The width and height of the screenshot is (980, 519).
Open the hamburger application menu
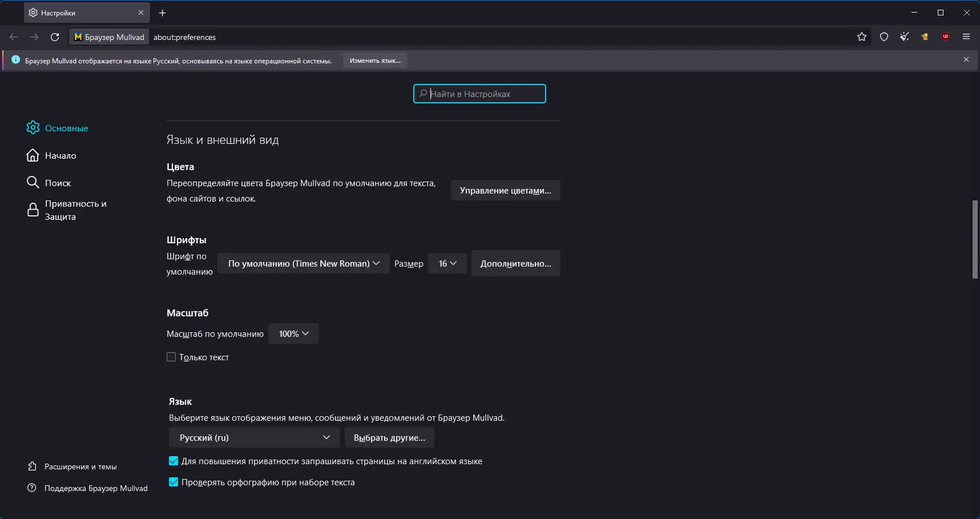[x=966, y=37]
